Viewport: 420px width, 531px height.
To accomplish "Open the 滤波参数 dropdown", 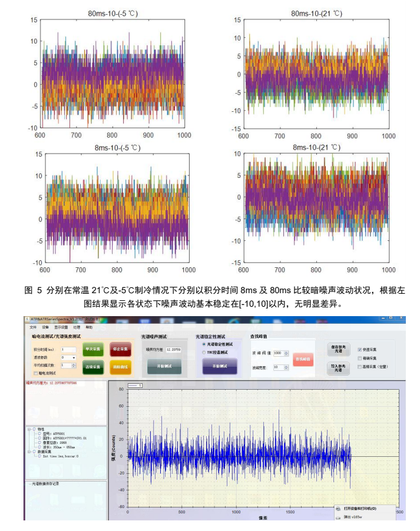I will tap(73, 357).
